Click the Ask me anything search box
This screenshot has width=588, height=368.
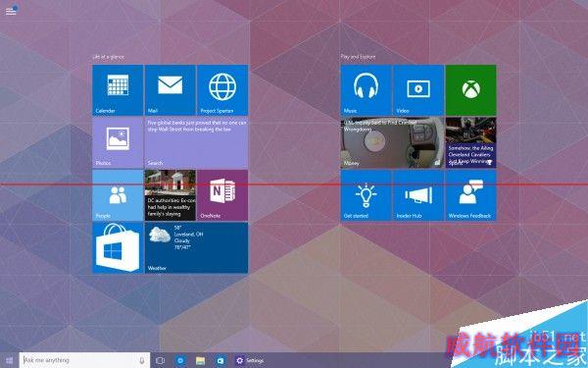[x=84, y=360]
